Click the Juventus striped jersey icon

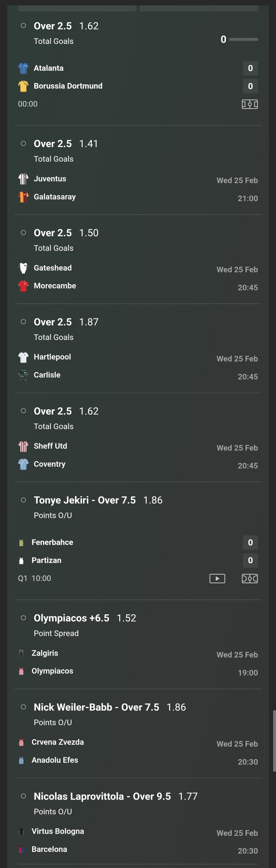point(23,179)
